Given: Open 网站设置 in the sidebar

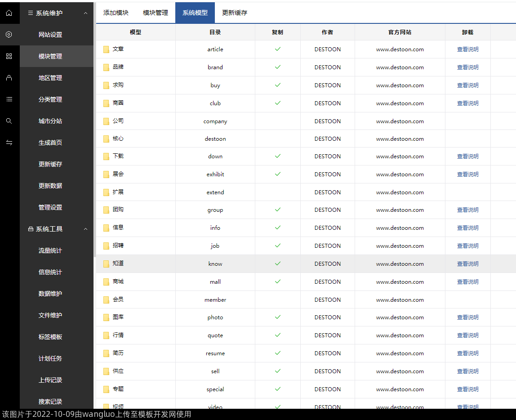Looking at the screenshot, I should click(50, 35).
